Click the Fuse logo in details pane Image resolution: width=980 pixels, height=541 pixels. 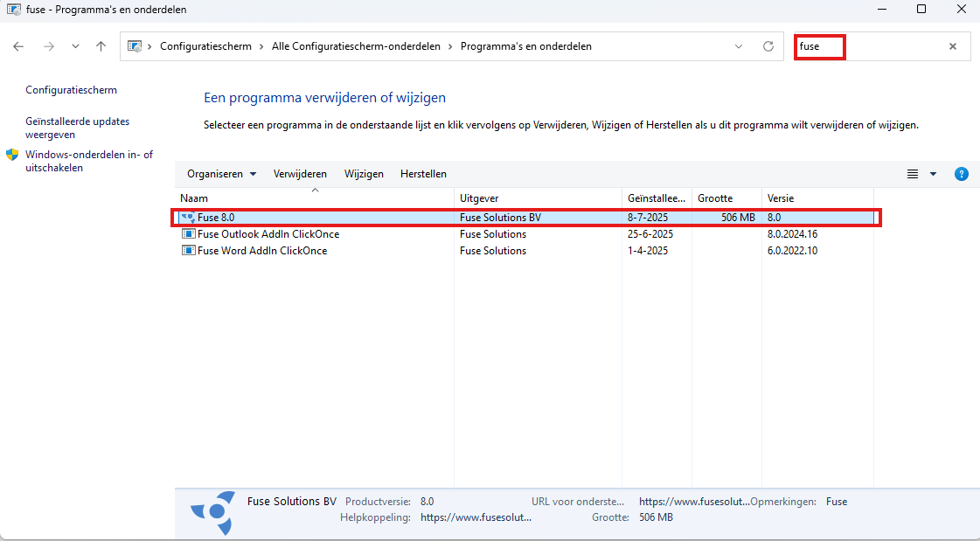tap(214, 512)
